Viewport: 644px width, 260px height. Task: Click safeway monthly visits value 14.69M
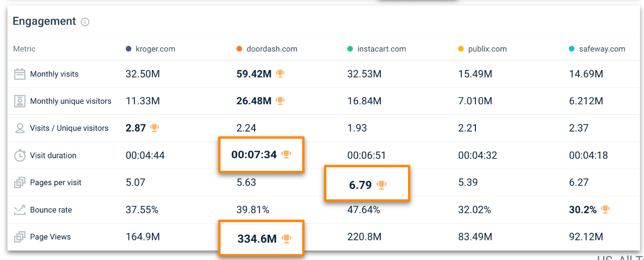click(586, 74)
